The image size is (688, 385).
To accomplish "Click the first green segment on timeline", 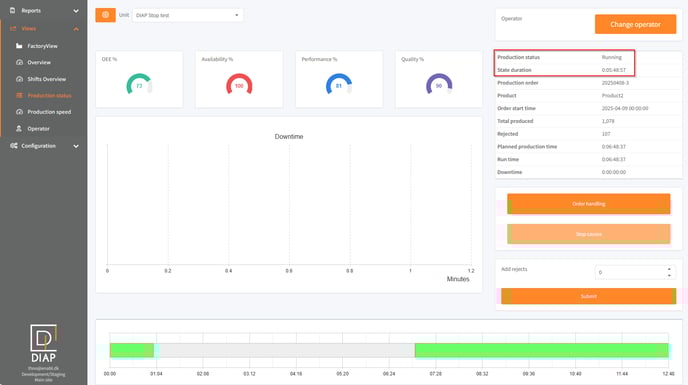I will coord(132,350).
